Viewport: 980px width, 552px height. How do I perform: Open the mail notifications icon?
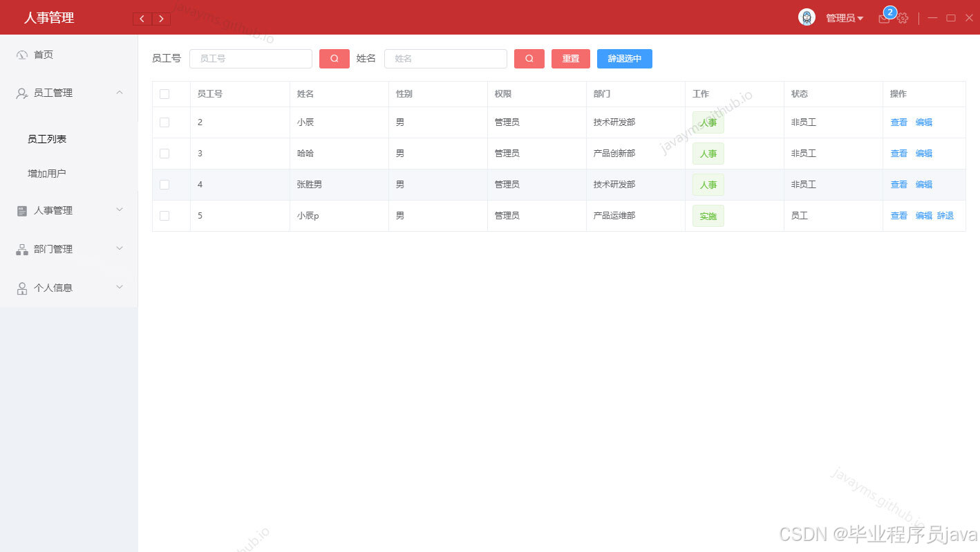pos(884,19)
